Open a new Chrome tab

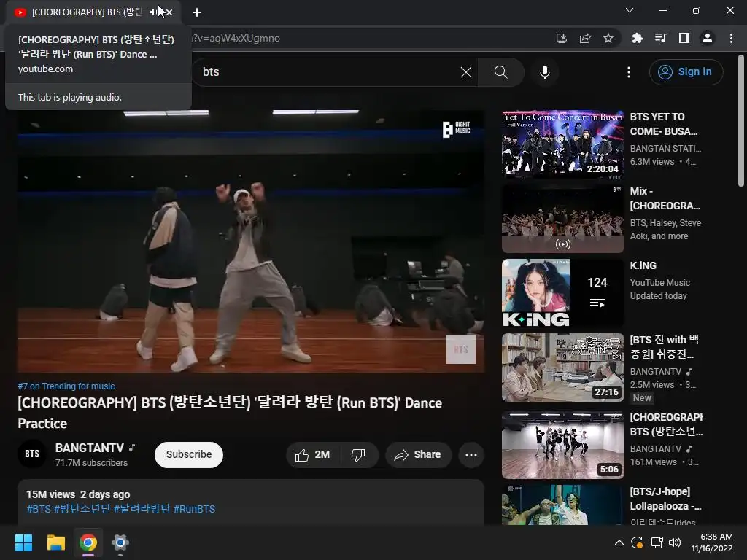click(197, 12)
